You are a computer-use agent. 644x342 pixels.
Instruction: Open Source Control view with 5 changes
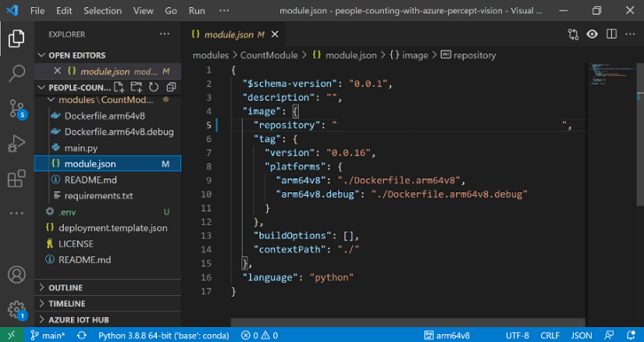tap(17, 109)
